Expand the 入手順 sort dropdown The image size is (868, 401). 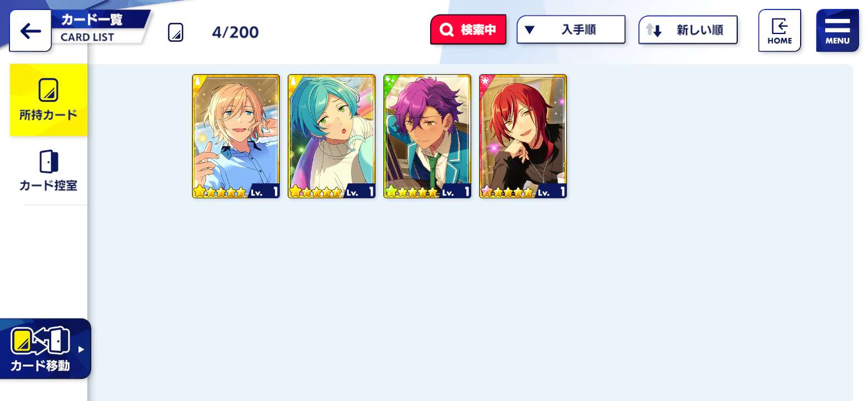tap(571, 30)
